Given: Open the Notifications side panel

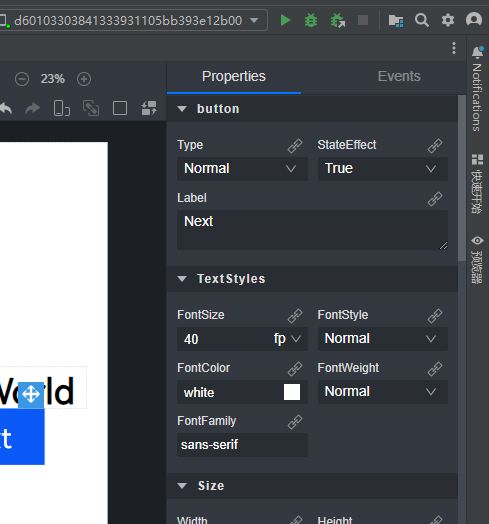Looking at the screenshot, I should tap(477, 89).
